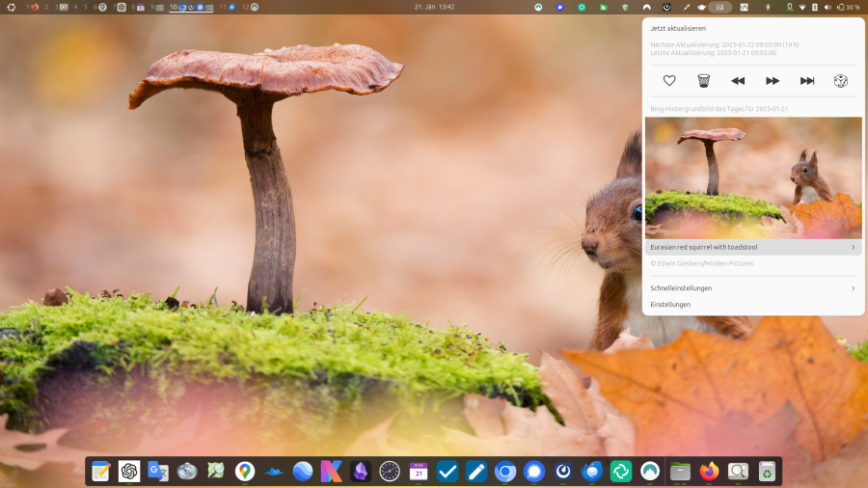Open battery system menu showing 36 %

click(x=848, y=7)
